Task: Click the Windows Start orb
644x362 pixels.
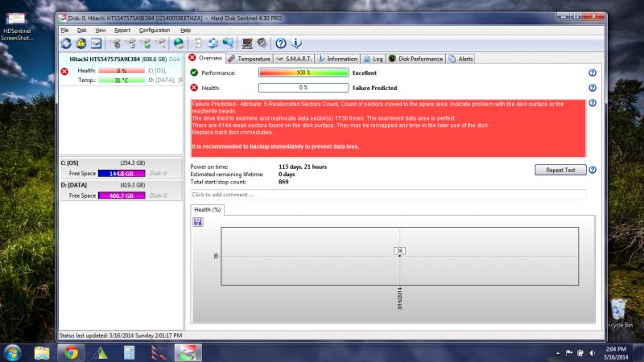Action: (12, 352)
